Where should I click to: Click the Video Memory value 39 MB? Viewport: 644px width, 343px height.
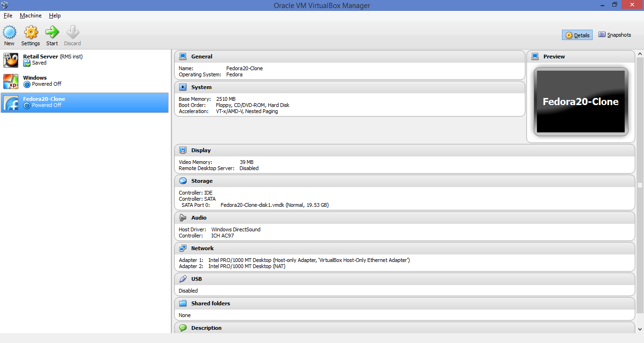point(247,162)
